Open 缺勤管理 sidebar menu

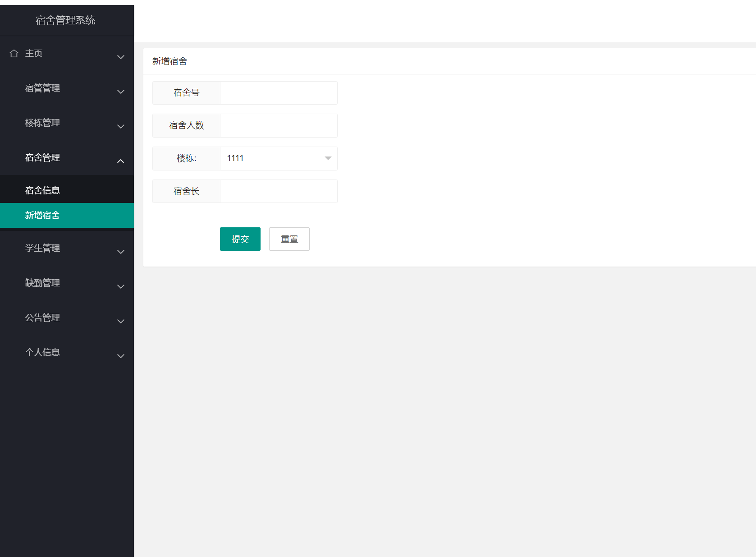click(67, 283)
